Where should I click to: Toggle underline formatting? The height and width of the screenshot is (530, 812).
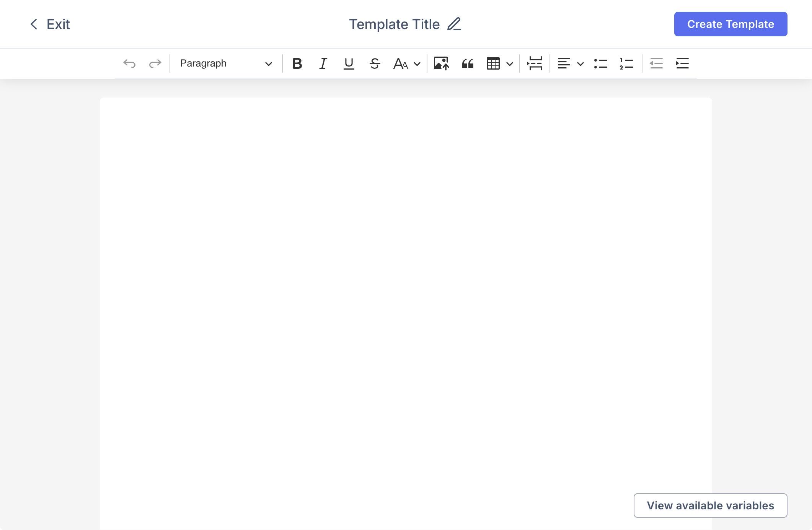click(349, 63)
